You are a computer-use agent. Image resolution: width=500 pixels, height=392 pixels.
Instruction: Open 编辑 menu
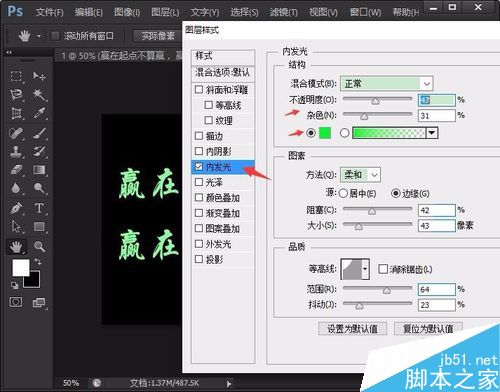(89, 12)
